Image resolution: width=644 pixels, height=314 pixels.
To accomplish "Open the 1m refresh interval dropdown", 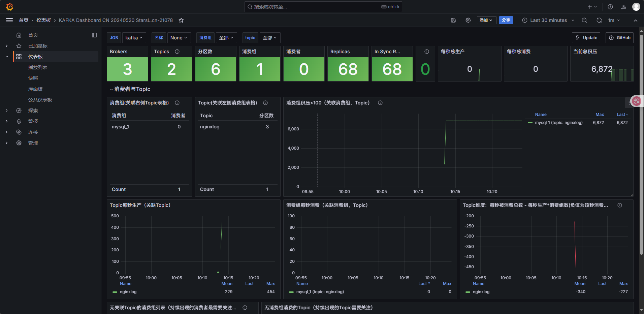I will [614, 20].
